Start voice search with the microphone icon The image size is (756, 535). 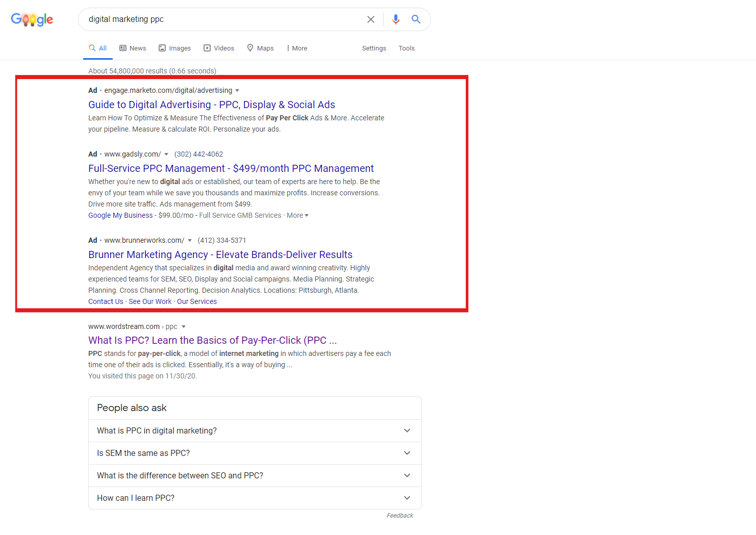[396, 19]
